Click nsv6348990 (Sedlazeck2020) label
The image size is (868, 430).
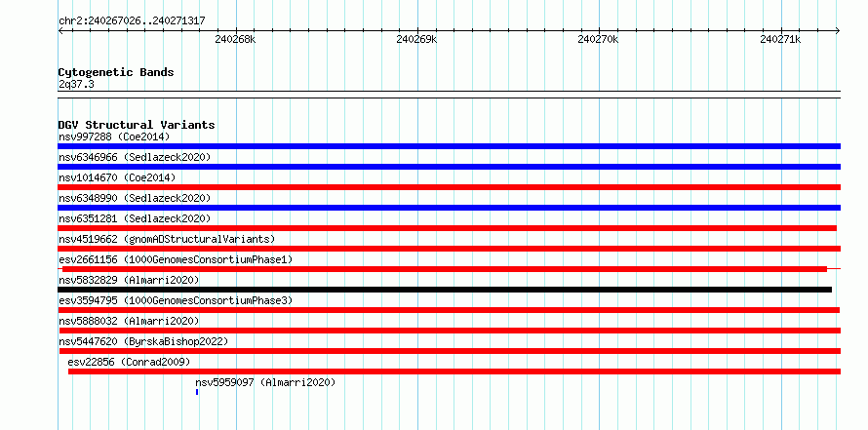(x=135, y=198)
